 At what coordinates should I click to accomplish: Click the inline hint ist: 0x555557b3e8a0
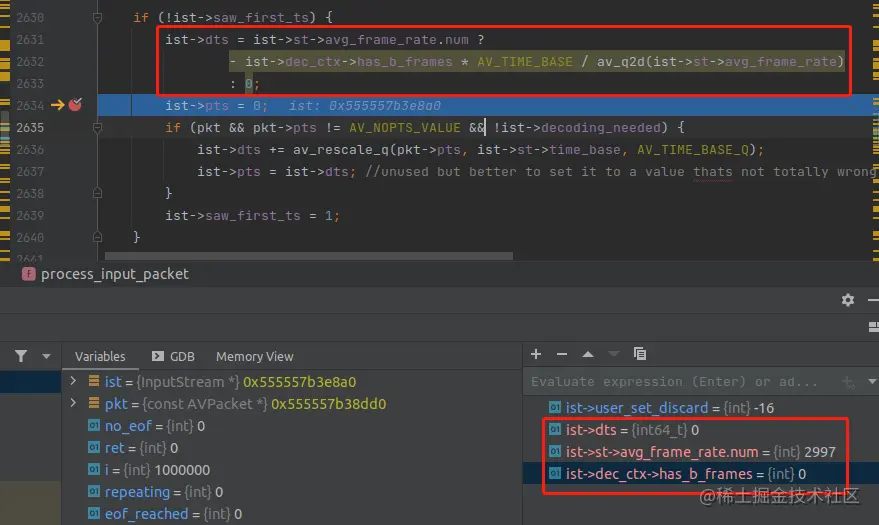[365, 105]
